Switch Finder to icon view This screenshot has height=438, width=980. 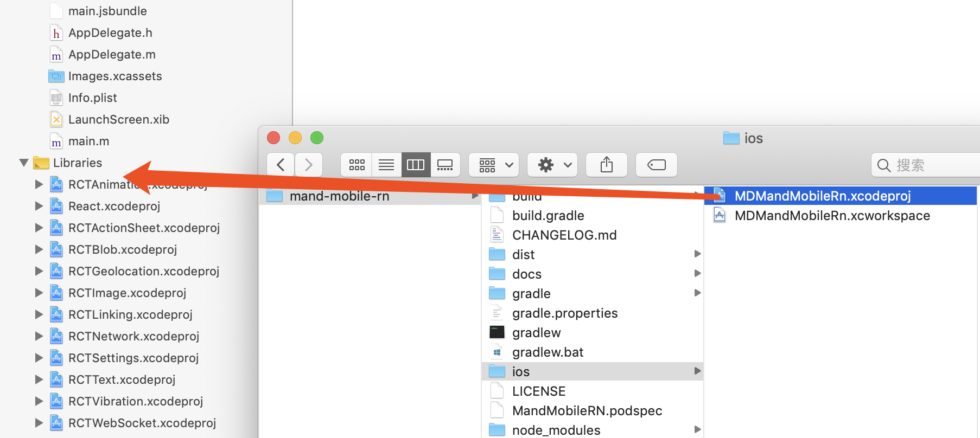click(x=357, y=165)
